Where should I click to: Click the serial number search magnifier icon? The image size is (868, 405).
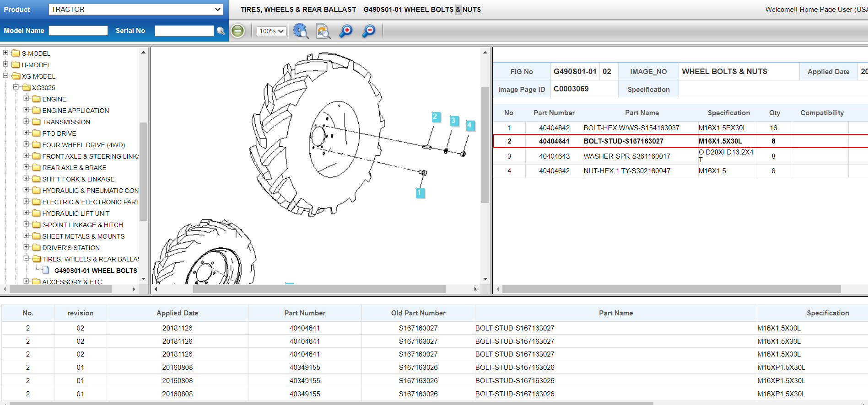(x=221, y=31)
